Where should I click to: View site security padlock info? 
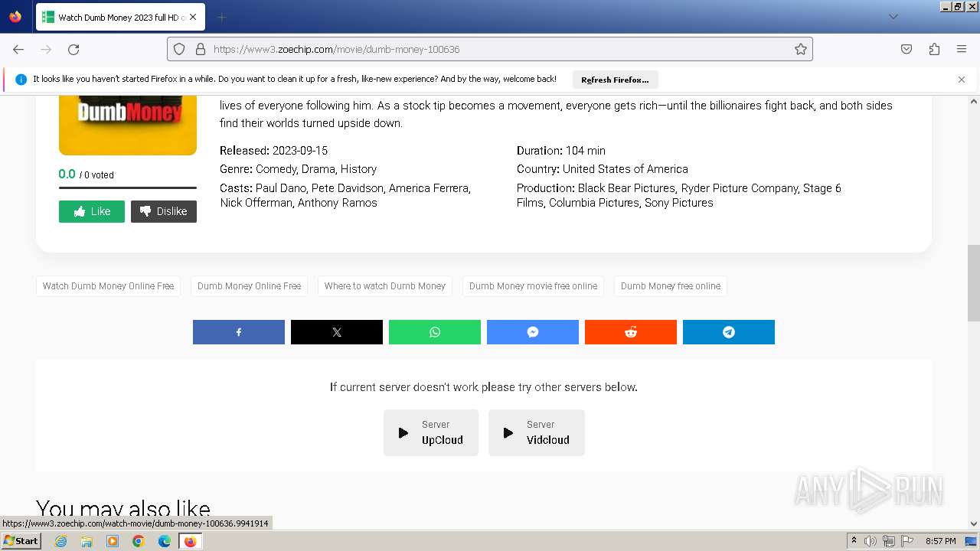coord(201,49)
